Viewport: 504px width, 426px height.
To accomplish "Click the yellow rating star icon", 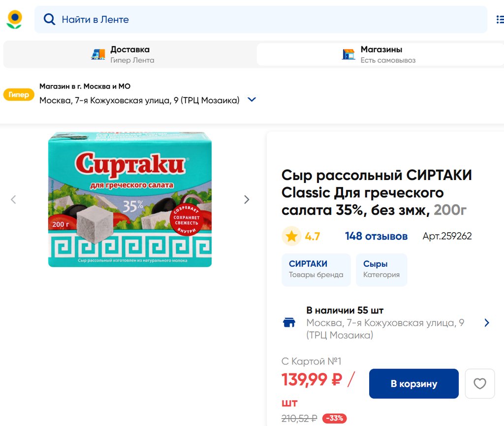I will (291, 237).
